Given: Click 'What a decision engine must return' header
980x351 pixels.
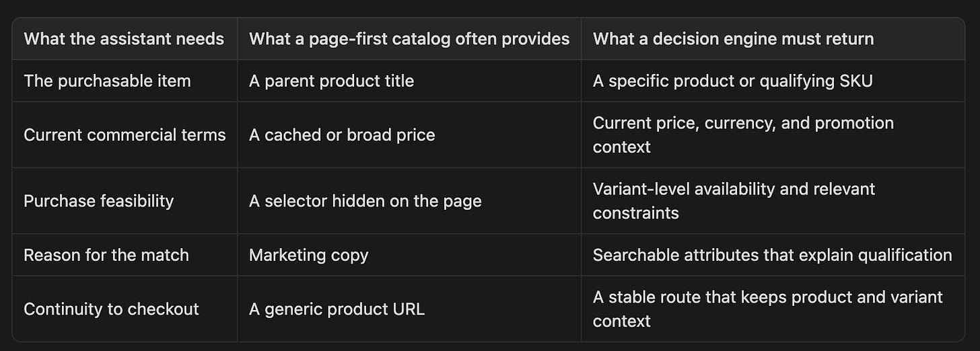Looking at the screenshot, I should (773, 39).
